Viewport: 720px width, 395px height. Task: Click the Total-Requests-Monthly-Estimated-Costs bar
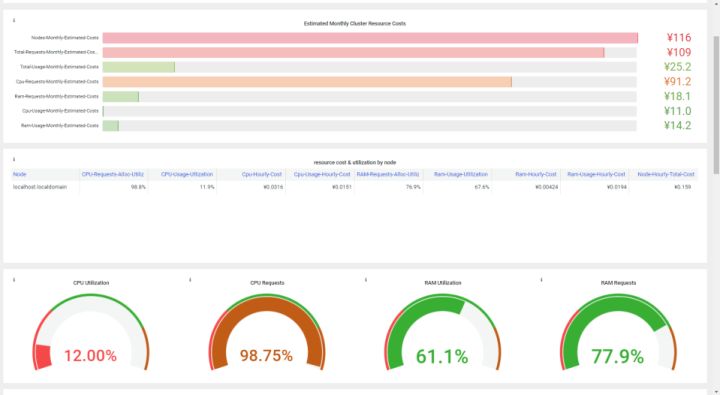pyautogui.click(x=354, y=52)
